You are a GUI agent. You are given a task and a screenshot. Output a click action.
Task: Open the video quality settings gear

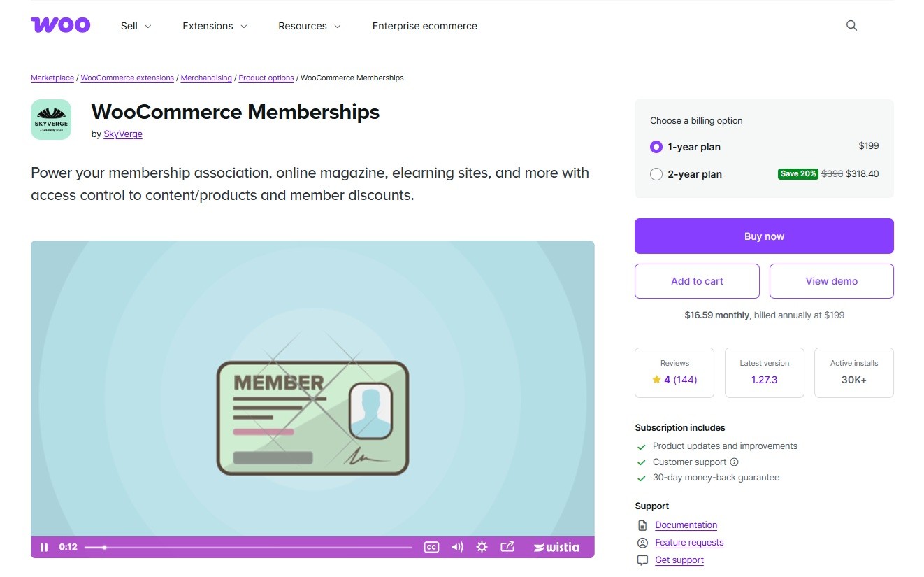pos(482,547)
